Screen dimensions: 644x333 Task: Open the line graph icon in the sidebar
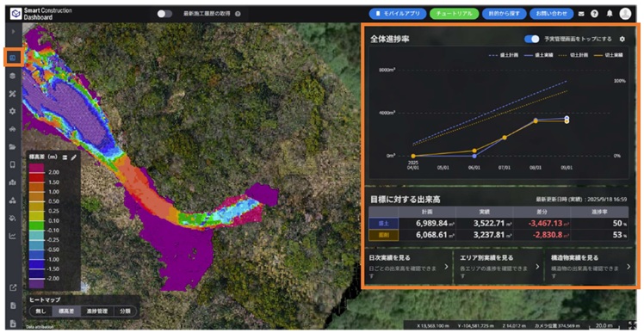pos(13,236)
